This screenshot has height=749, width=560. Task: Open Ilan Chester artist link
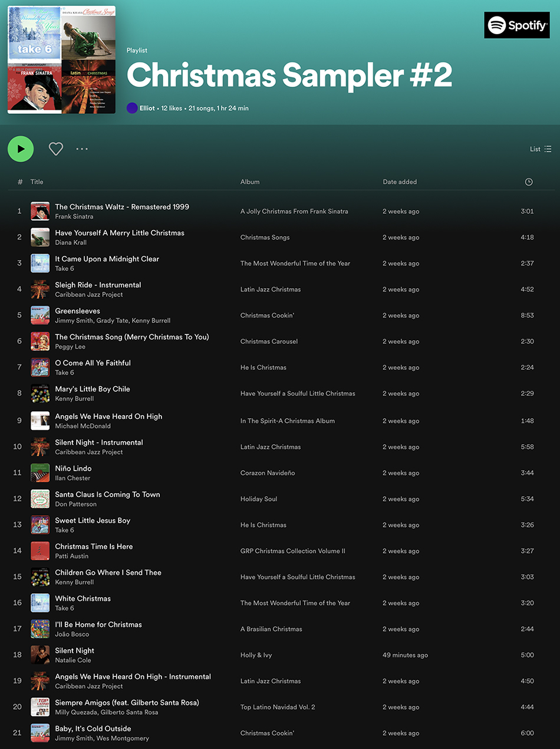(x=73, y=478)
